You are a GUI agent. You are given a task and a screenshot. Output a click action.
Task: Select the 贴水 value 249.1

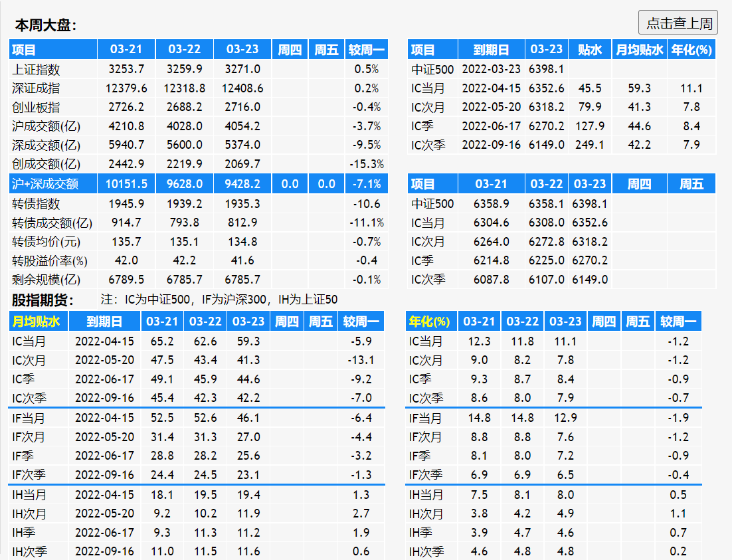[590, 145]
